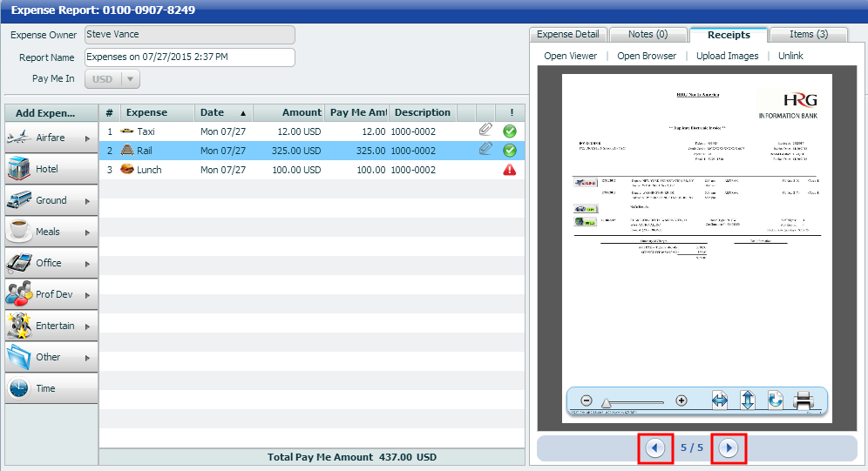Adjust the receipt zoom slider handle
Viewport: 868px width, 471px height.
point(607,404)
